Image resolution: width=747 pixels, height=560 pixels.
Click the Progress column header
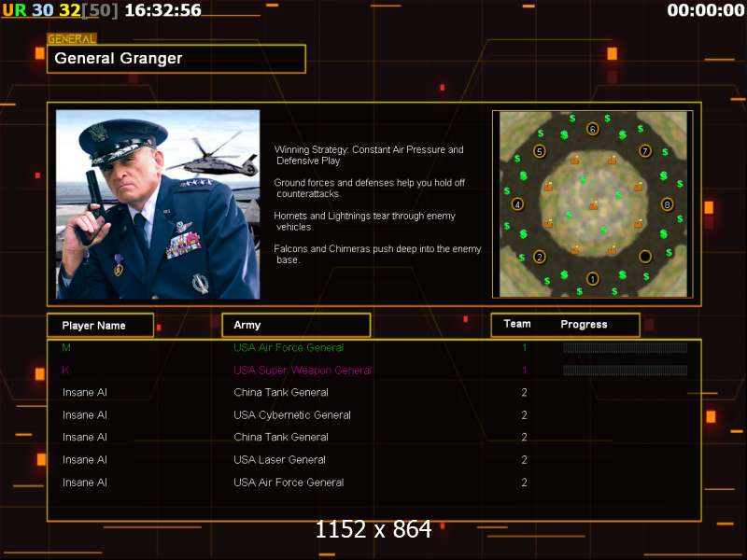(x=584, y=324)
